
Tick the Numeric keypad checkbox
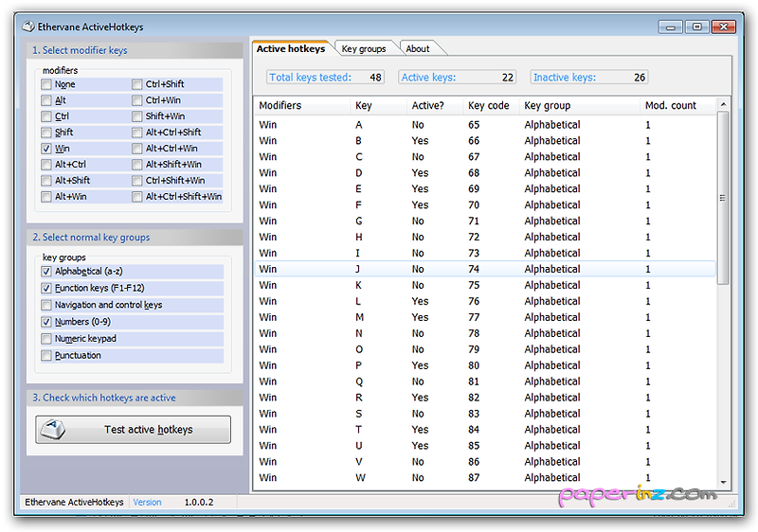(46, 339)
